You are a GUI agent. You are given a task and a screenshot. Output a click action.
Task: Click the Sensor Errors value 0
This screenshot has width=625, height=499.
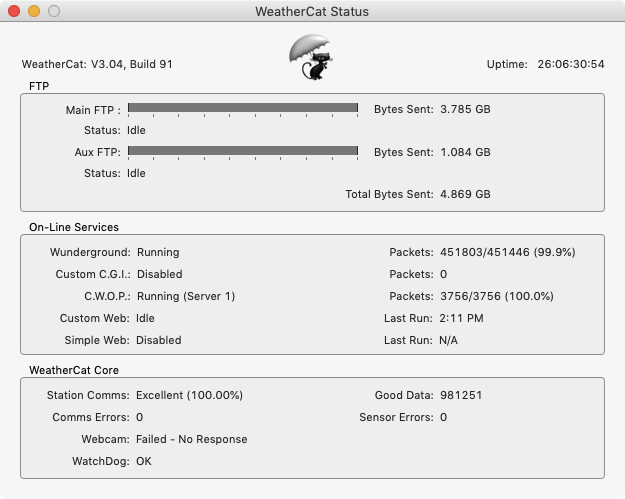[x=444, y=417]
